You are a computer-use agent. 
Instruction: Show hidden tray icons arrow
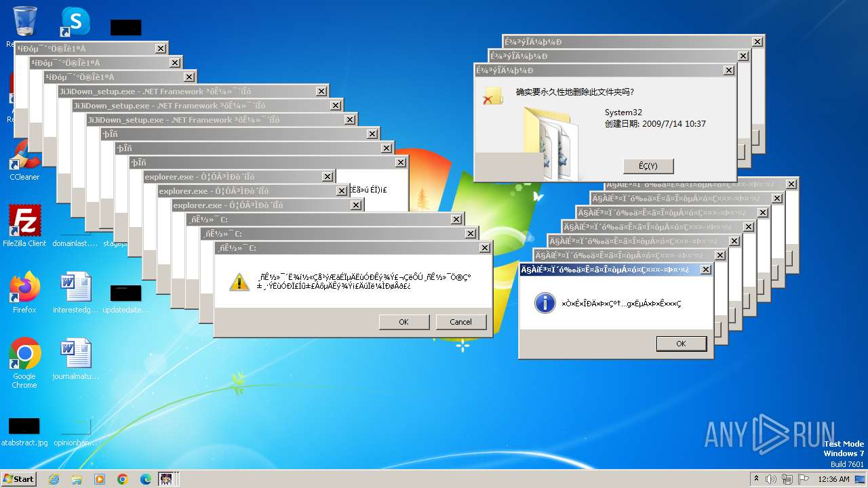(x=757, y=479)
